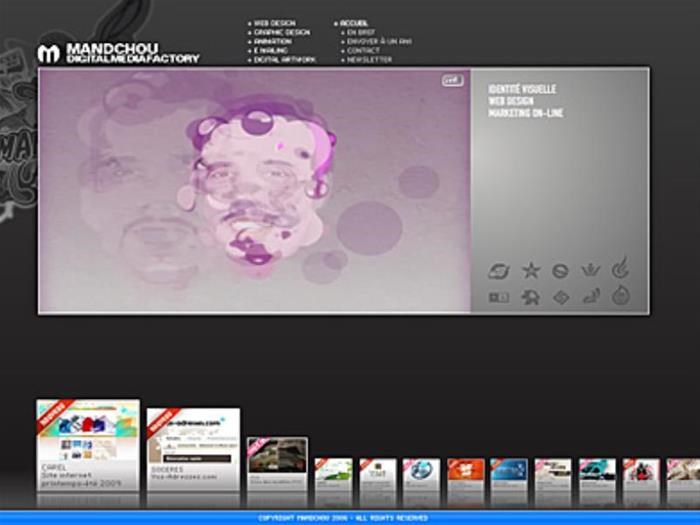Select Identité Visuelle in the gray panel
700x525 pixels.
coord(522,89)
